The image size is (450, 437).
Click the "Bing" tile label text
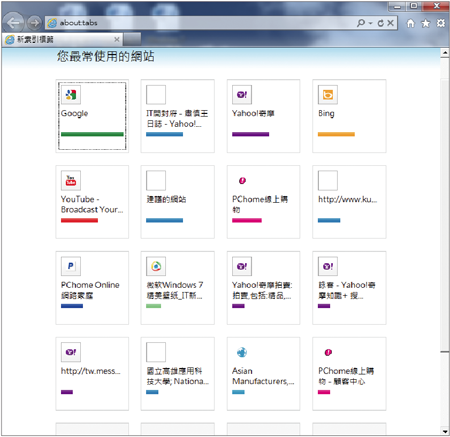326,114
